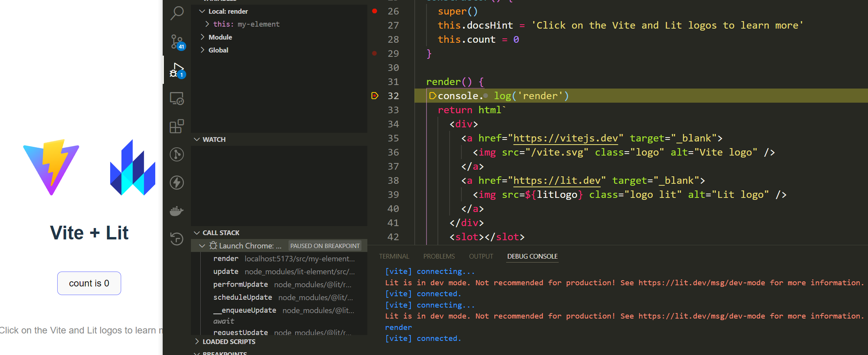Collapse the CALL STACK section
This screenshot has height=355, width=868.
[x=197, y=233]
